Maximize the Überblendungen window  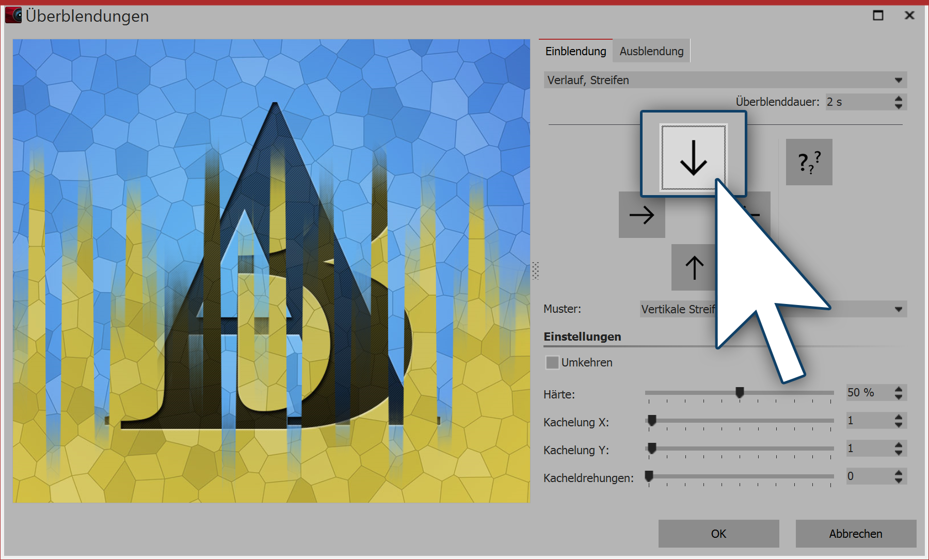(x=878, y=15)
